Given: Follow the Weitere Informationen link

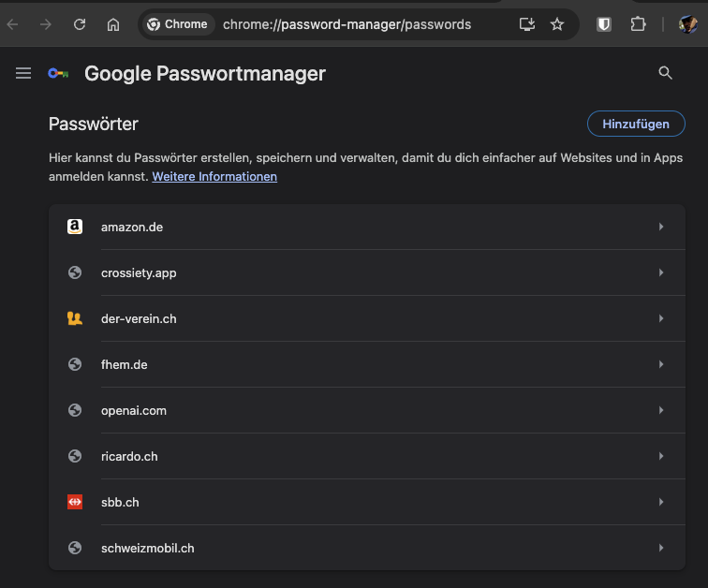Looking at the screenshot, I should point(214,176).
